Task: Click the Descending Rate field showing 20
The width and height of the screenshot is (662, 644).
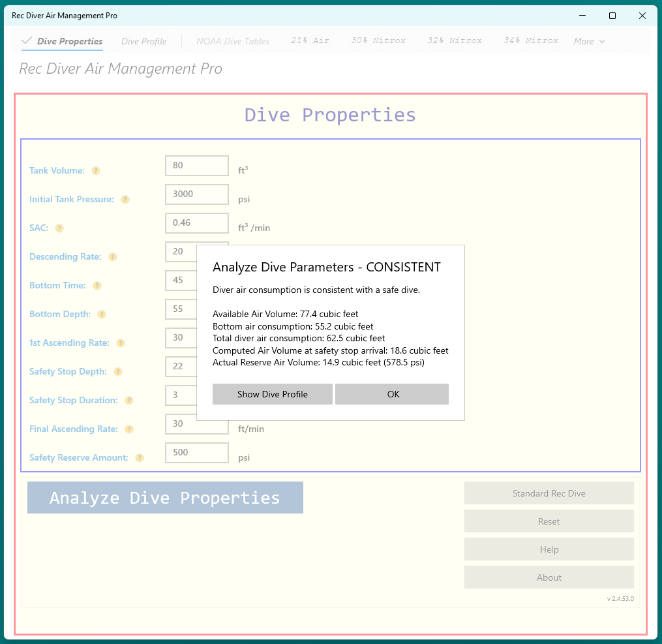Action: (x=181, y=252)
